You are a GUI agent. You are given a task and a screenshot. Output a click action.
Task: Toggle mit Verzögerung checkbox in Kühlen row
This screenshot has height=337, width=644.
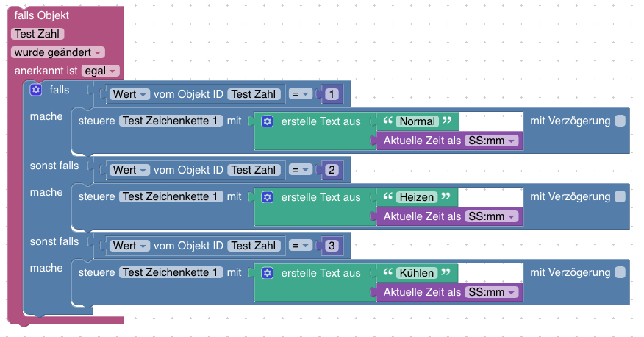620,272
